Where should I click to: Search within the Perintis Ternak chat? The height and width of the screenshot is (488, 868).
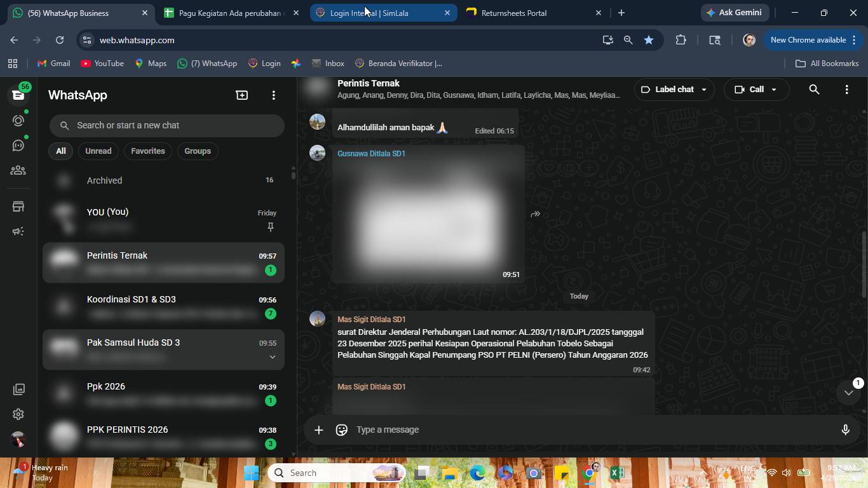pos(814,90)
